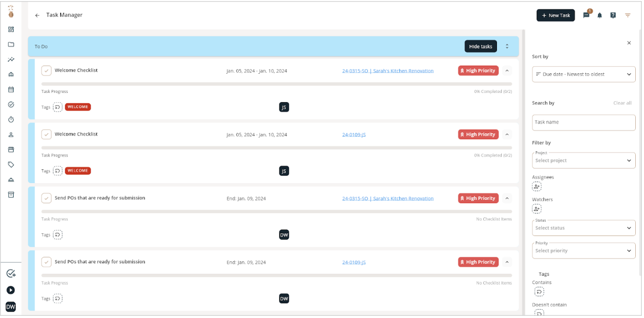644x318 pixels.
Task: Click the New Task button
Action: (555, 15)
